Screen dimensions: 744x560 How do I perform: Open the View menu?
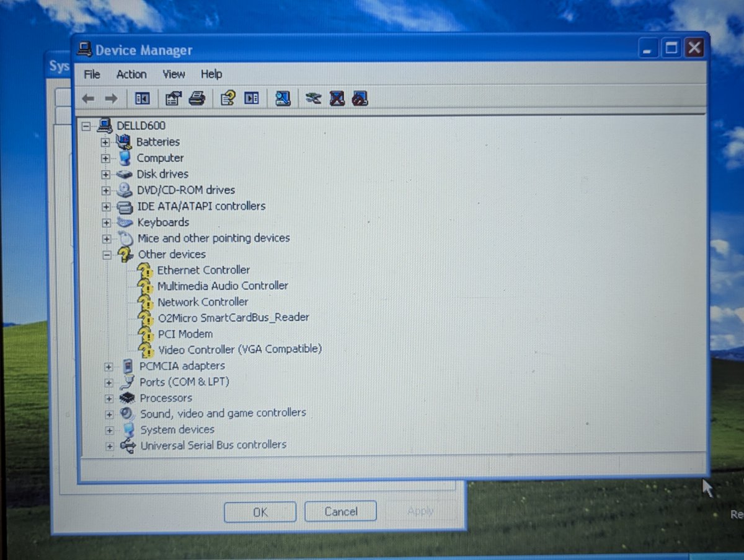[174, 74]
